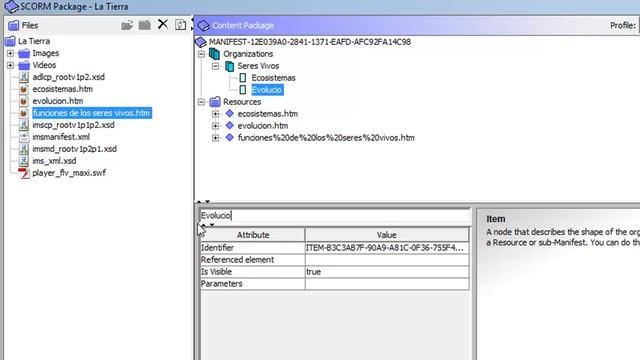Screen dimensions: 640x360
Task: Select imsmd_rootv1p2p1.xsd in the file list
Action: click(x=74, y=149)
